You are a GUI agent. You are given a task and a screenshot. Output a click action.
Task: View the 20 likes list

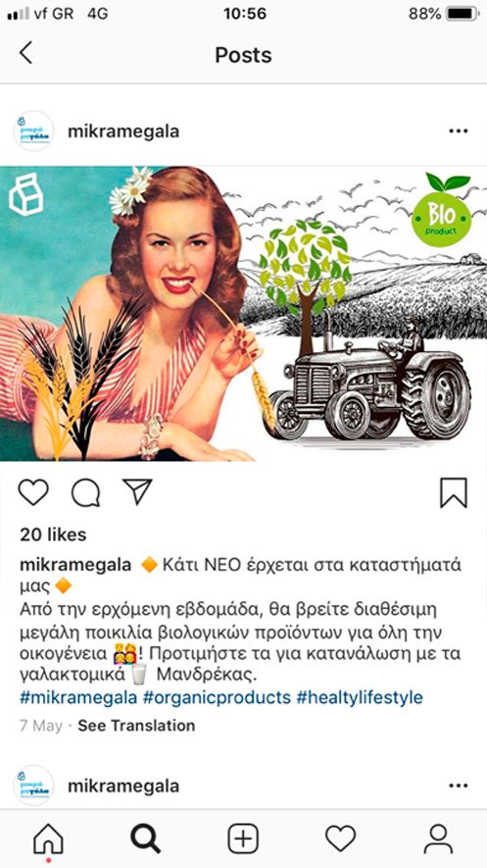click(x=53, y=535)
